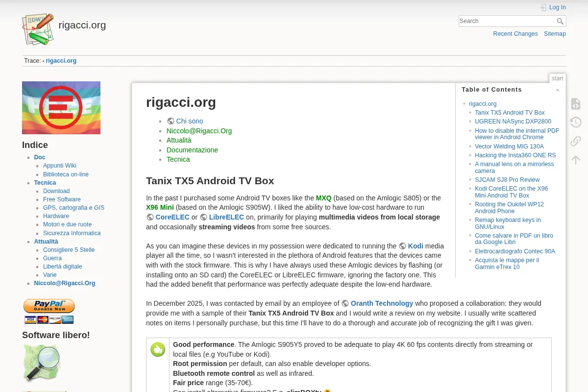Open Attualità in the Indice sidebar

click(46, 242)
